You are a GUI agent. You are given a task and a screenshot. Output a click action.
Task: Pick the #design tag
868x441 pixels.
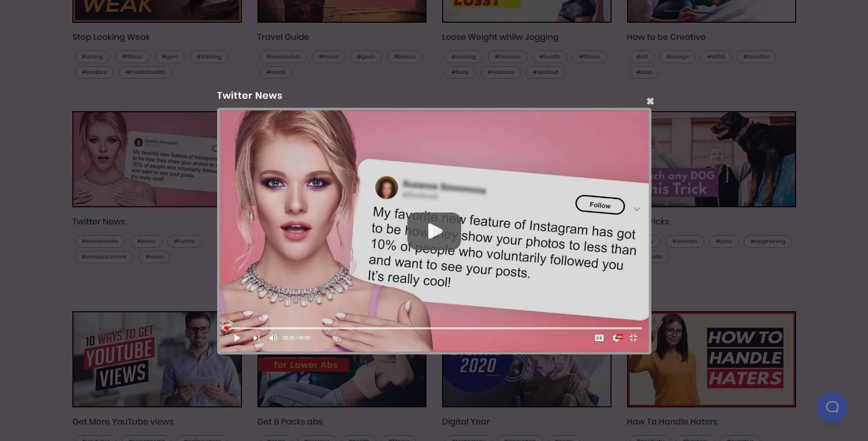678,57
